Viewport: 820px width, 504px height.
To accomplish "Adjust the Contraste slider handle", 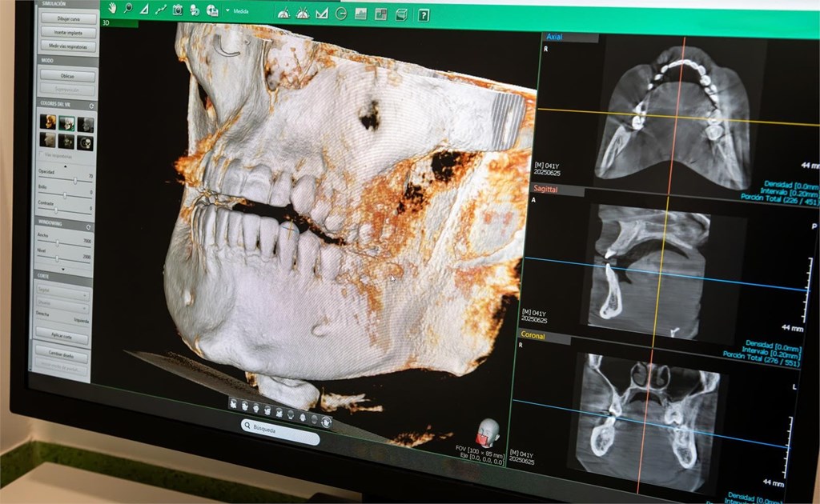I will click(x=56, y=210).
